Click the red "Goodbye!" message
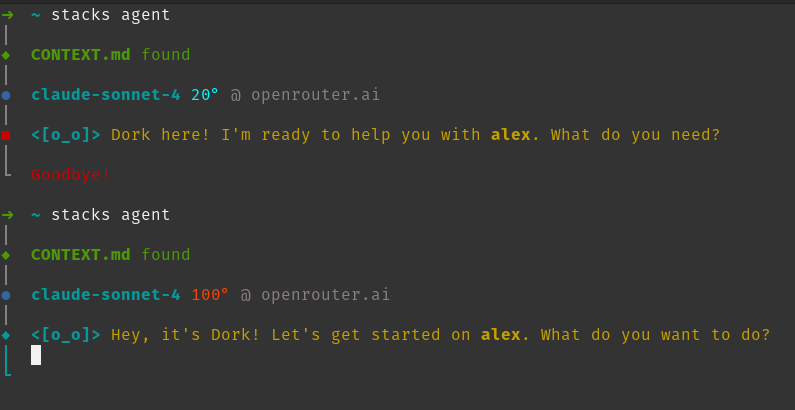Screen dimensions: 795x410 click(x=70, y=175)
